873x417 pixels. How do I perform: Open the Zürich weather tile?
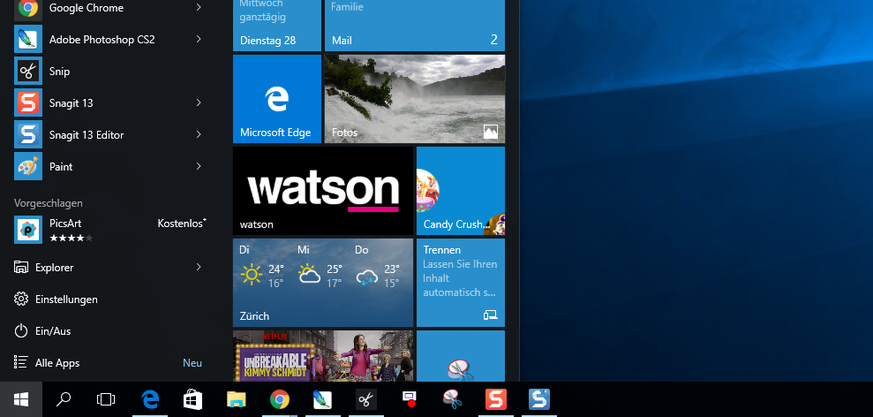(323, 282)
